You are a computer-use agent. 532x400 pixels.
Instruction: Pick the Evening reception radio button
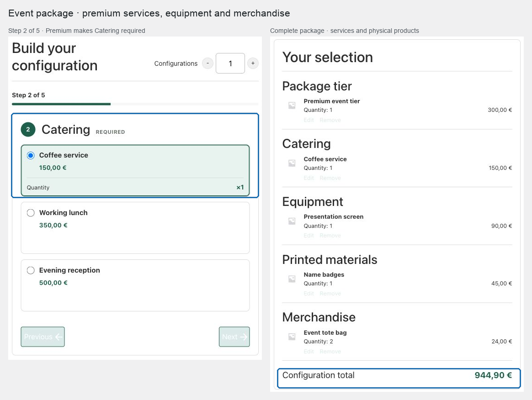click(31, 270)
